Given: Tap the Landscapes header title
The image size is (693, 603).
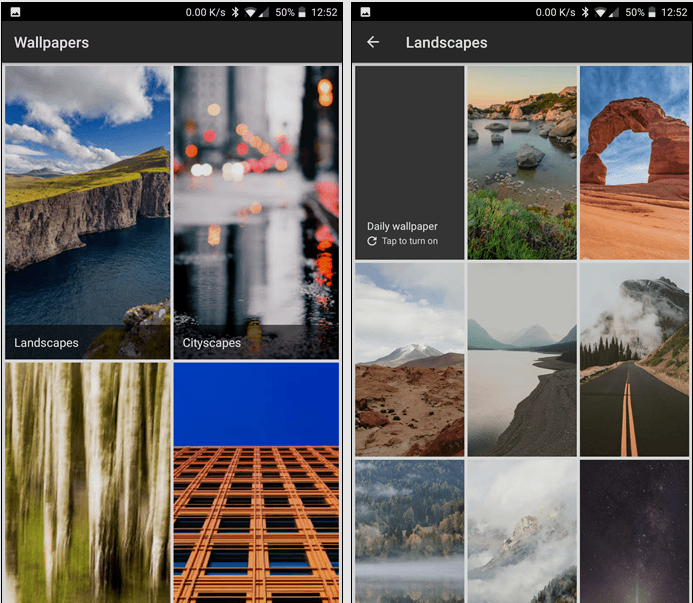Looking at the screenshot, I should coord(446,43).
